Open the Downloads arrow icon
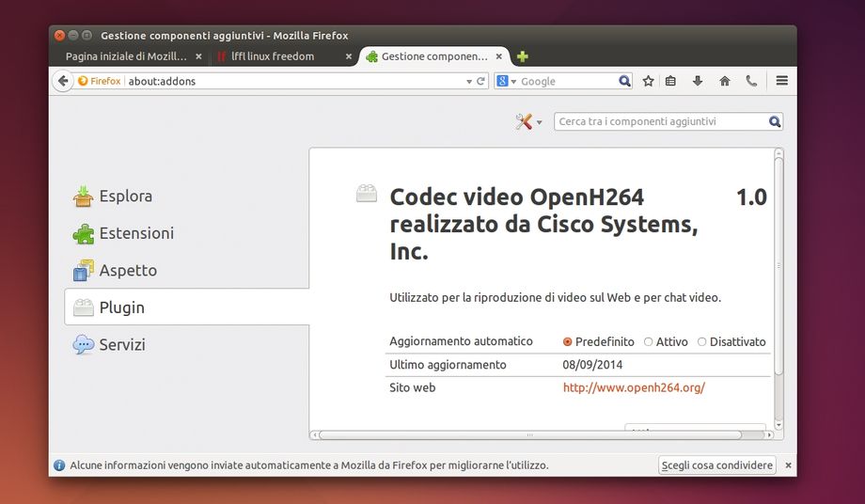The image size is (865, 504). tap(698, 81)
